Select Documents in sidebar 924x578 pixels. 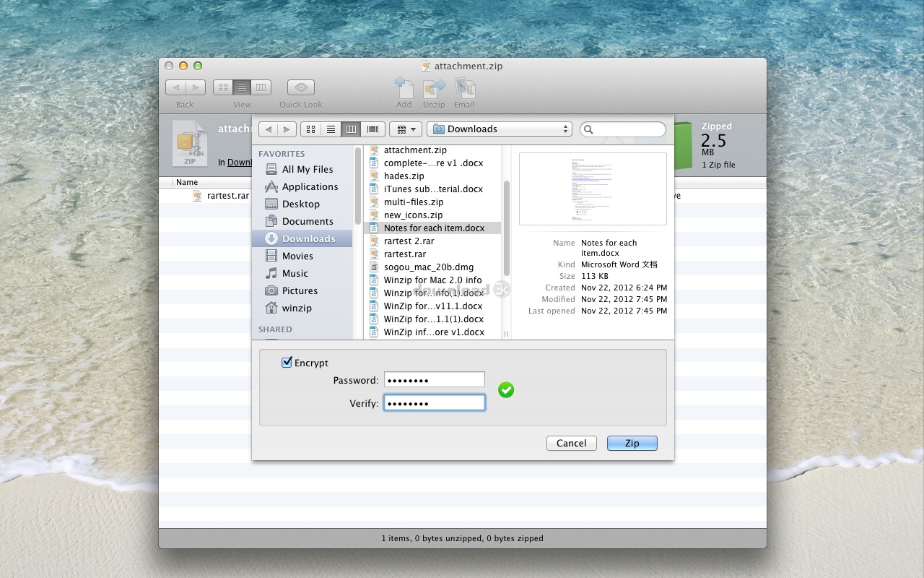[x=302, y=221]
